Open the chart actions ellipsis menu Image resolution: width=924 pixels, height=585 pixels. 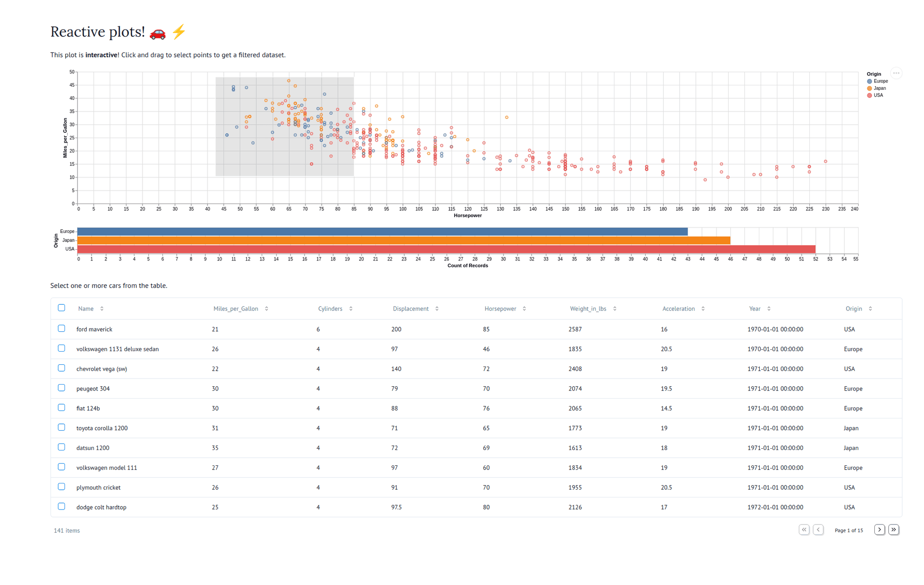point(896,73)
